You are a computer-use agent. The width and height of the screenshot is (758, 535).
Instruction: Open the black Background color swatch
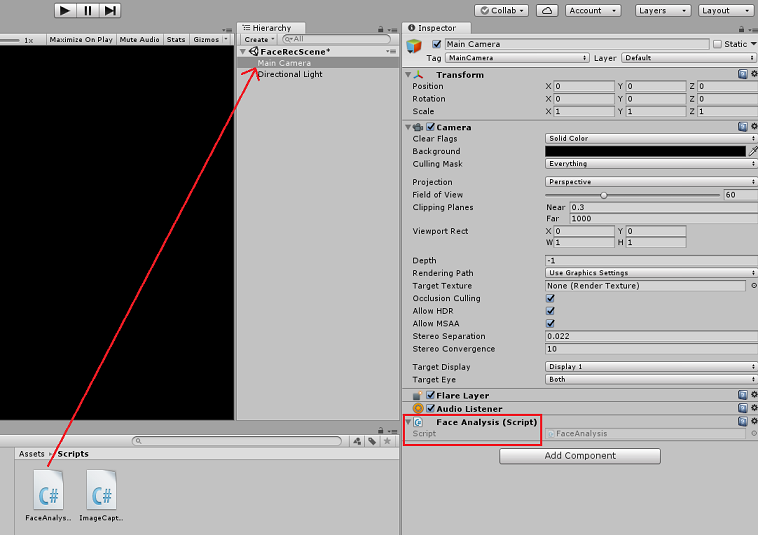click(645, 151)
